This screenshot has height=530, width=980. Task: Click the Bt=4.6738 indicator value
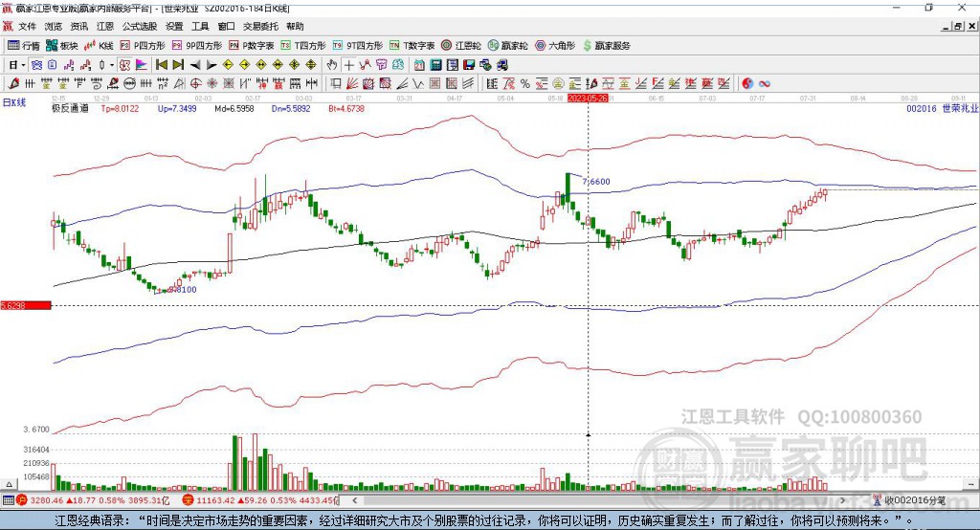click(346, 108)
